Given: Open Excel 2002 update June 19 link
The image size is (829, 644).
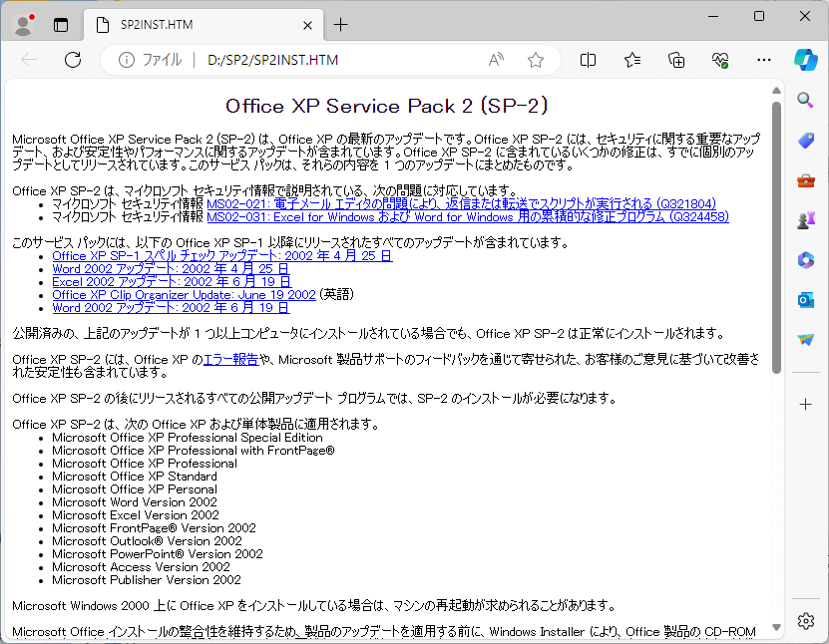Looking at the screenshot, I should tap(172, 281).
